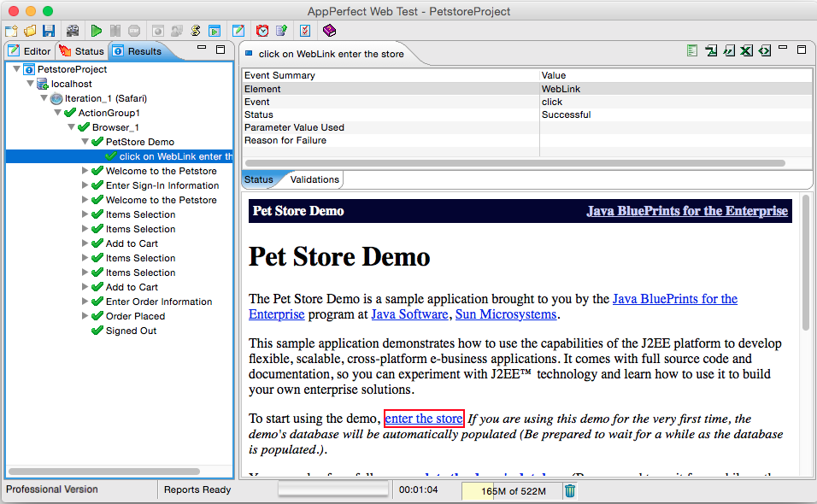Click the red Stop sign button
Image resolution: width=817 pixels, height=504 pixels.
point(134,31)
